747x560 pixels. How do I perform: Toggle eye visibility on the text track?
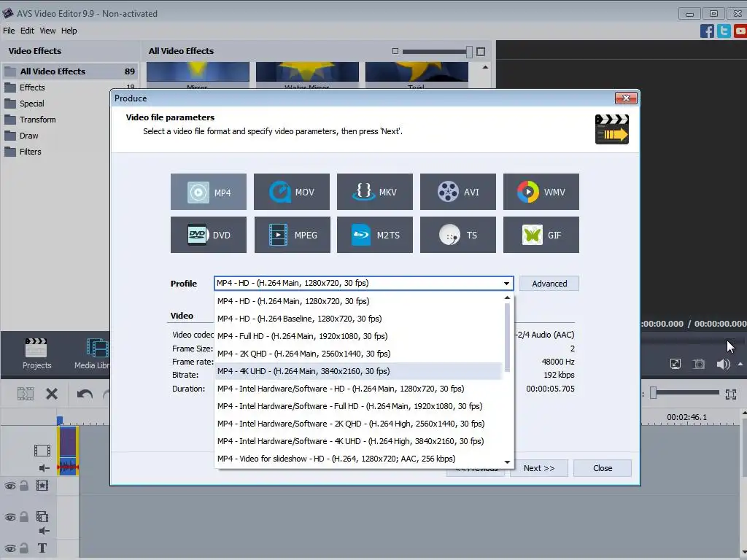pos(10,548)
